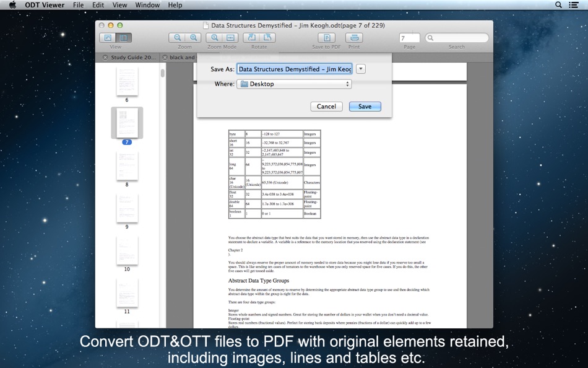Select fit width zoom mode
This screenshot has width=588, height=368.
pos(230,38)
